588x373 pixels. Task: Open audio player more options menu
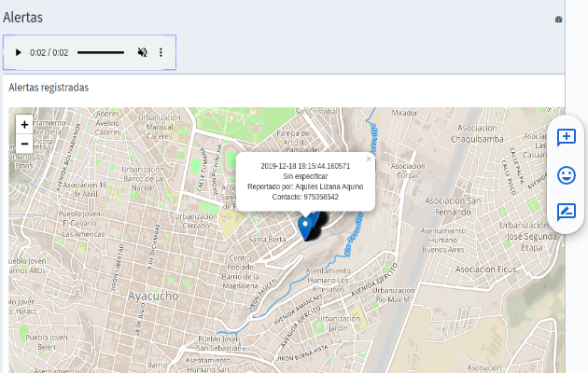161,53
